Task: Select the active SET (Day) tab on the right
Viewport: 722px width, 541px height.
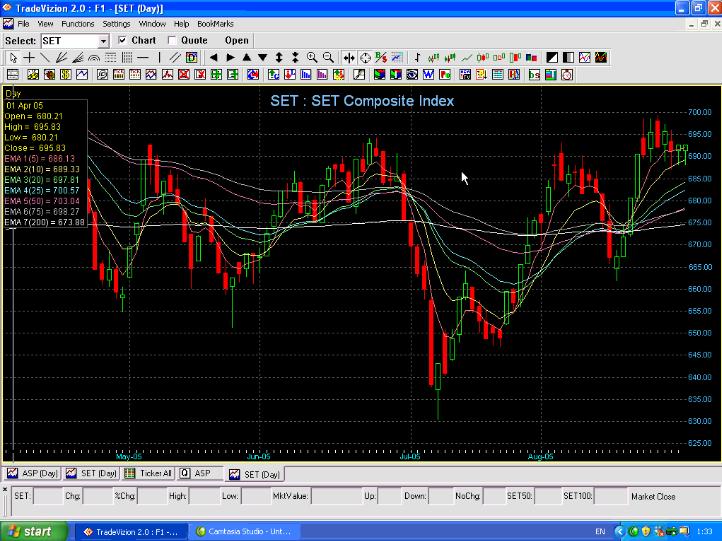Action: (x=255, y=474)
